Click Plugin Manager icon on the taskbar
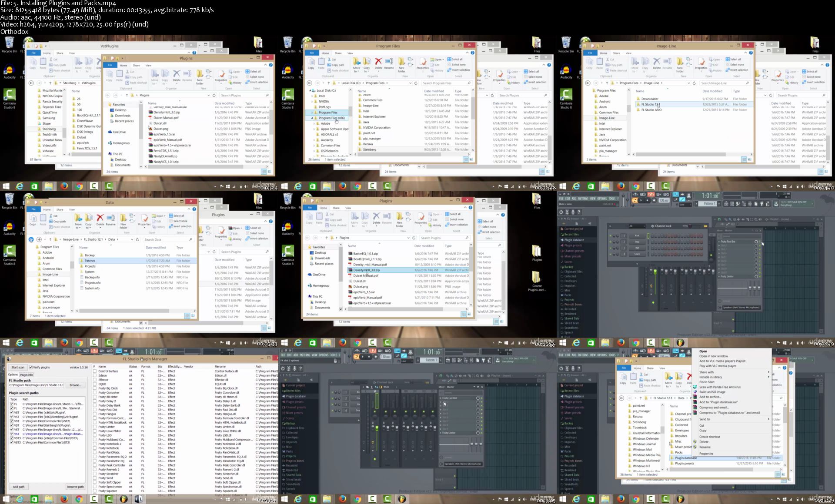The height and width of the screenshot is (504, 835). tap(138, 499)
